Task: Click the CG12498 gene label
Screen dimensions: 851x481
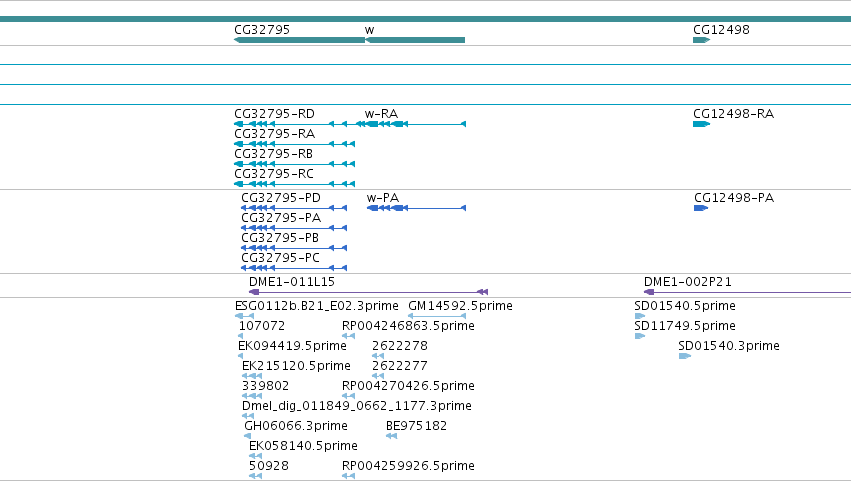Action: pos(721,30)
